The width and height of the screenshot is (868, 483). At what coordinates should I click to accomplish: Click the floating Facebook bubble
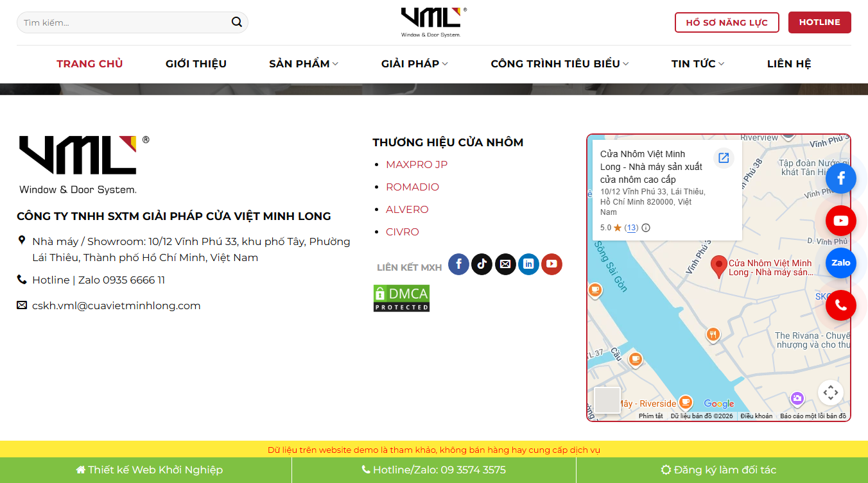(841, 178)
